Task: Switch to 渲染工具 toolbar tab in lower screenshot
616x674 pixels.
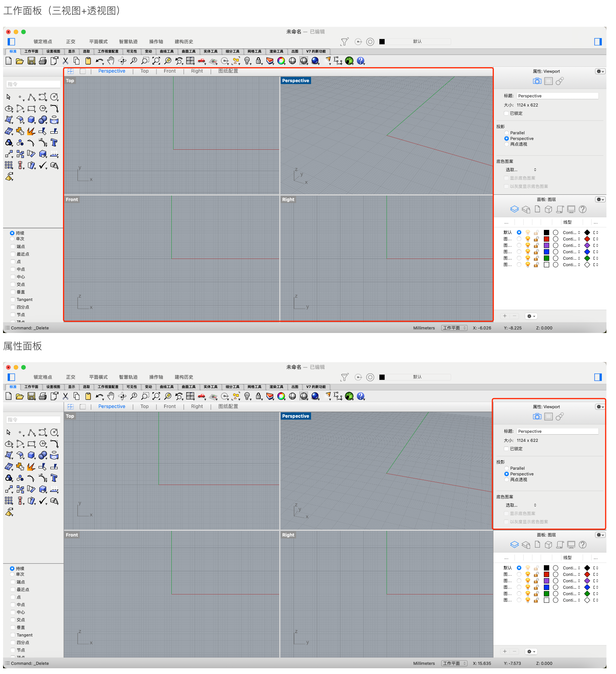Action: (x=276, y=387)
